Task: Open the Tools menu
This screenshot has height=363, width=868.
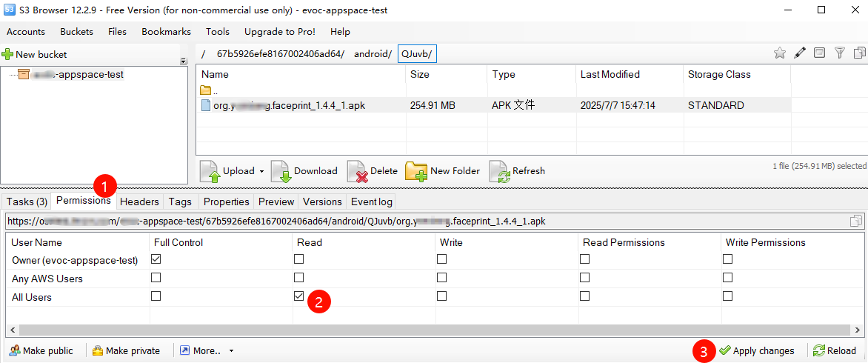Action: tap(218, 32)
